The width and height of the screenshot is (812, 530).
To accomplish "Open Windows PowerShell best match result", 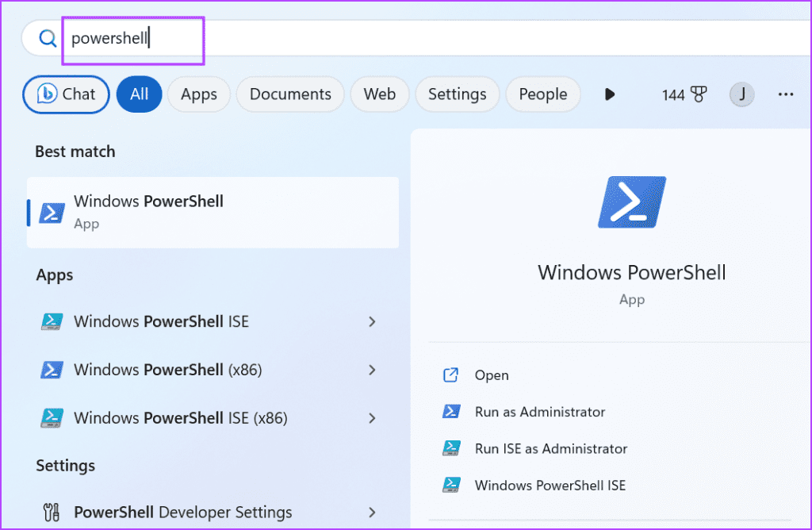I will click(x=213, y=213).
